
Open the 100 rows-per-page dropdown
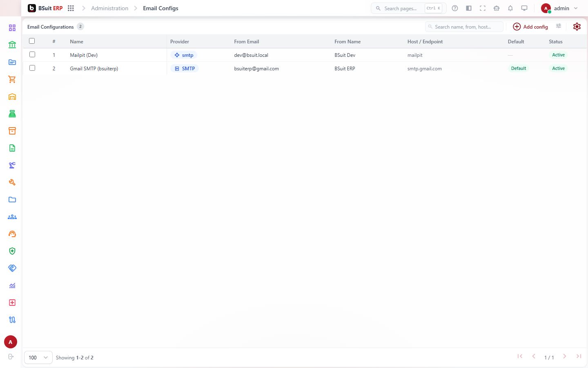(38, 357)
